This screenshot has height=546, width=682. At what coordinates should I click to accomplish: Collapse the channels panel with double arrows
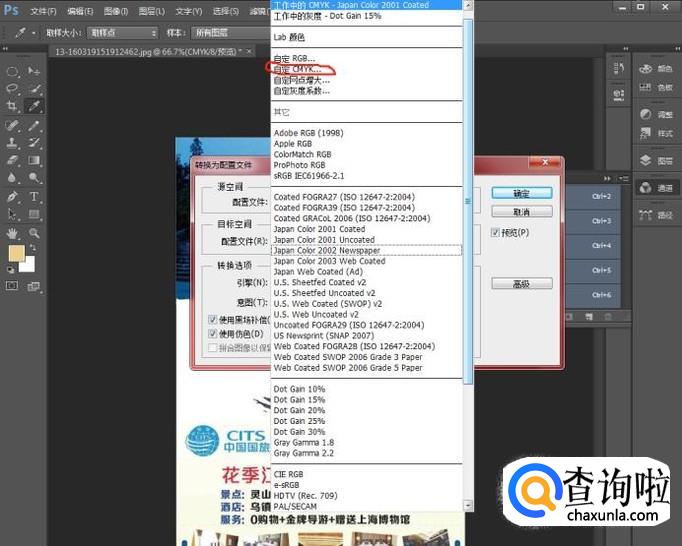607,178
